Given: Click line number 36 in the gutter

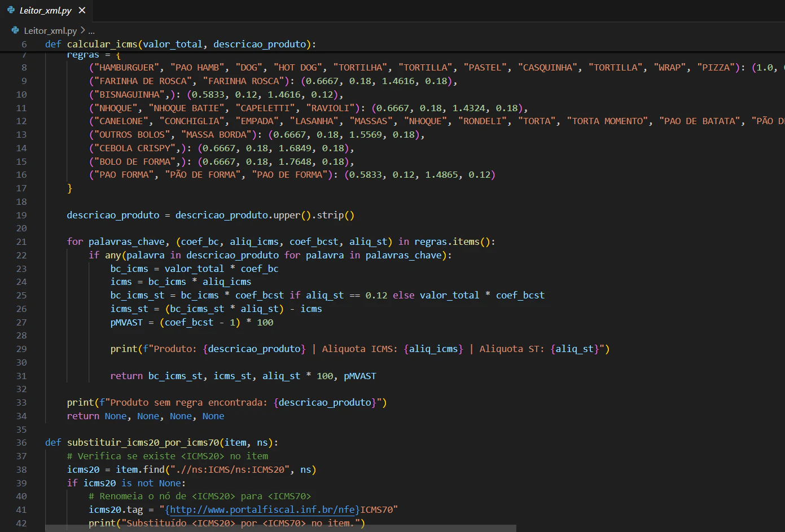Looking at the screenshot, I should [x=21, y=442].
